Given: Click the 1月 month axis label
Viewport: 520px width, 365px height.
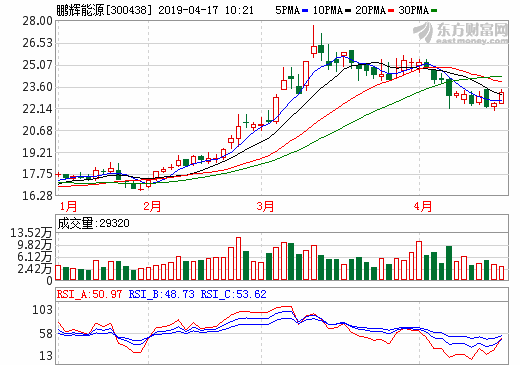Looking at the screenshot, I should (x=68, y=206).
